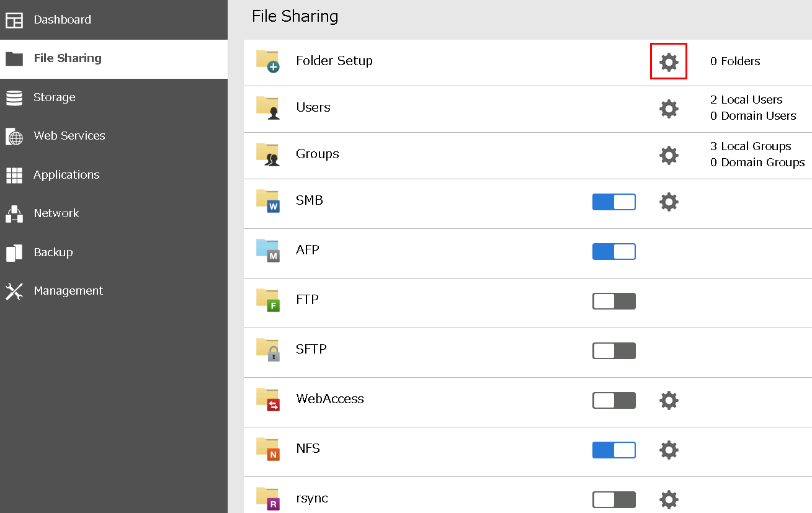Image resolution: width=812 pixels, height=513 pixels.
Task: Turn off the AFP toggle
Action: tap(613, 251)
